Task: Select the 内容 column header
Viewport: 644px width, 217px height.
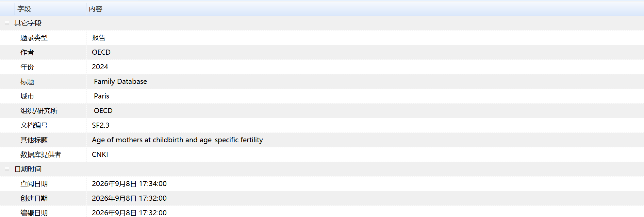Action: [x=365, y=9]
